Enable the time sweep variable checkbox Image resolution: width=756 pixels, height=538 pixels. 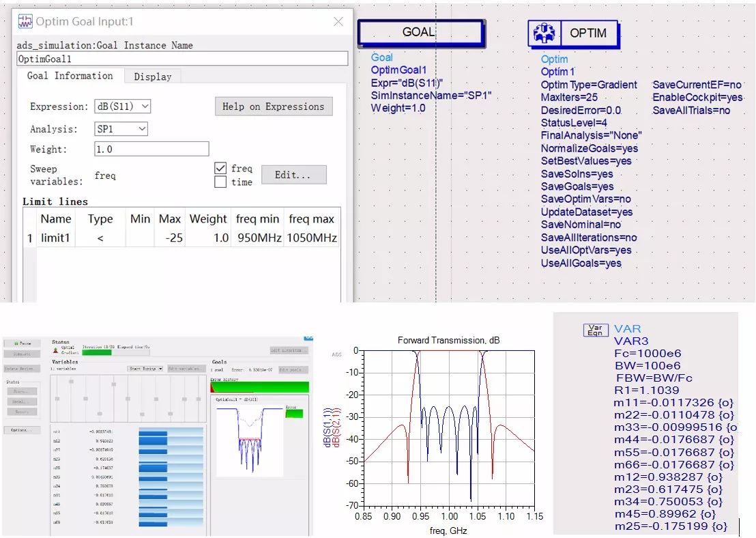(220, 182)
